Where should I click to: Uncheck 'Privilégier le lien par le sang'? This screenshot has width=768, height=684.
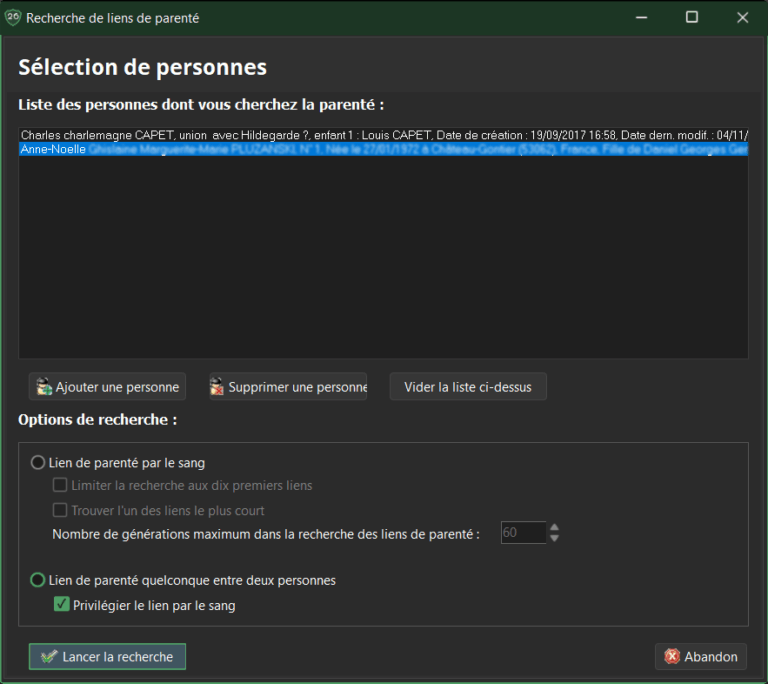point(61,604)
